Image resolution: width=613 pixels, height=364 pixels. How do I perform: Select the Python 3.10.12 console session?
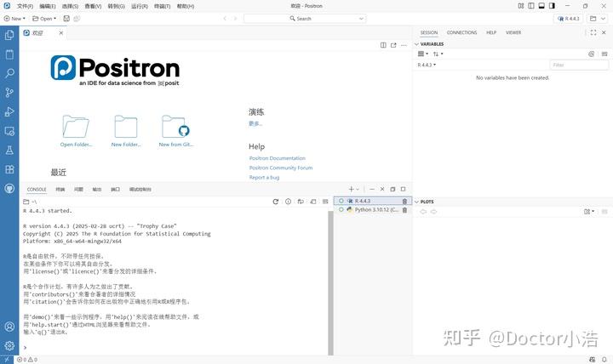pyautogui.click(x=373, y=210)
